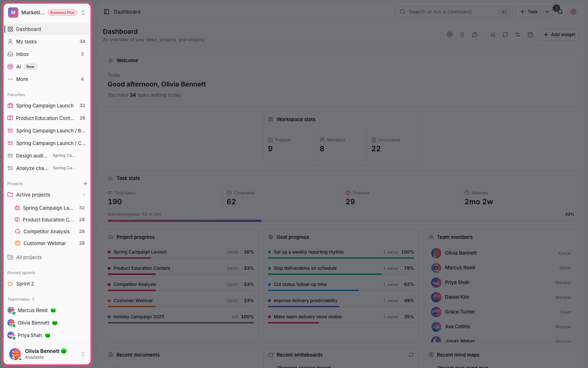
Task: Open the AI section marked New
Action: point(47,67)
